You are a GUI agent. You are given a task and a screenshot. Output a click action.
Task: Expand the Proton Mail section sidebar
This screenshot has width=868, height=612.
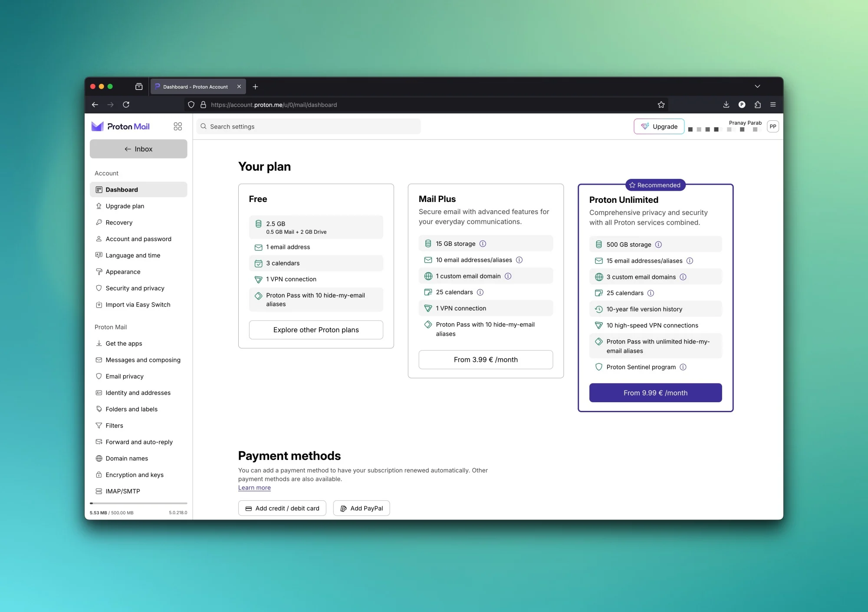(x=111, y=327)
